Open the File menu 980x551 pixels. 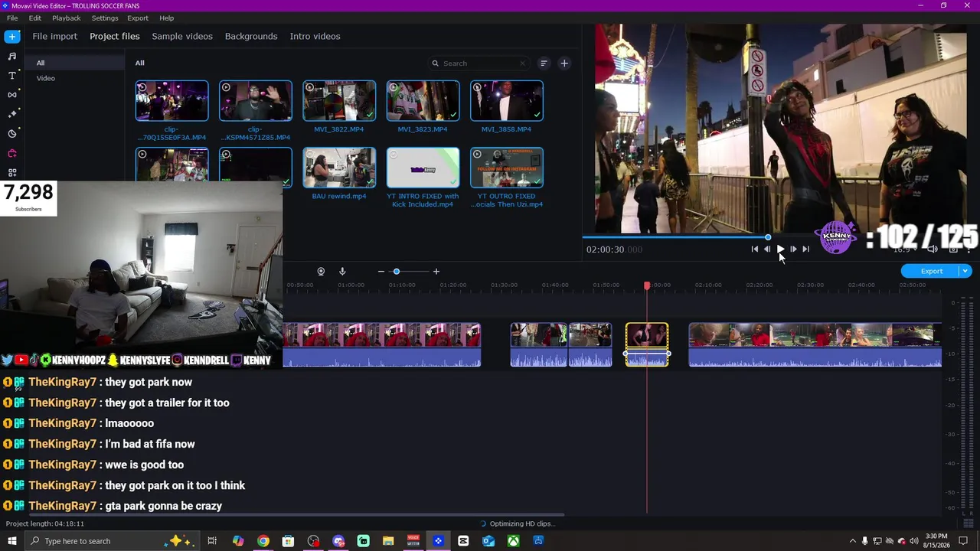pyautogui.click(x=12, y=18)
